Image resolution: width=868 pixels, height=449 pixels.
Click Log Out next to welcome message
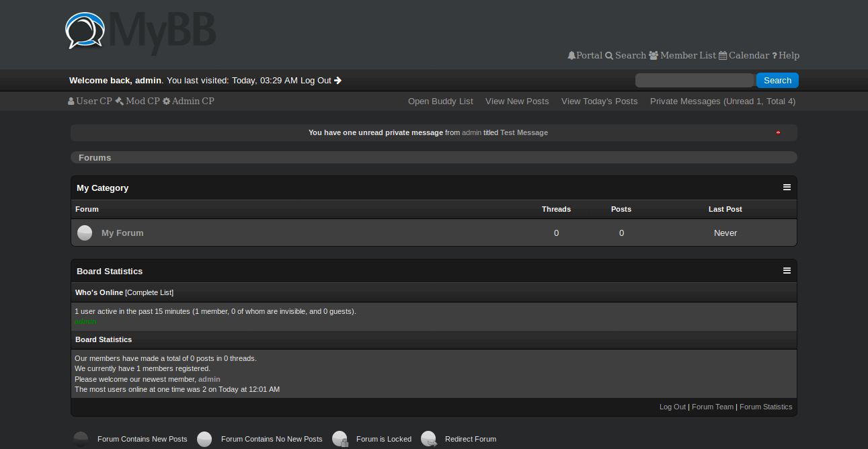tap(320, 81)
